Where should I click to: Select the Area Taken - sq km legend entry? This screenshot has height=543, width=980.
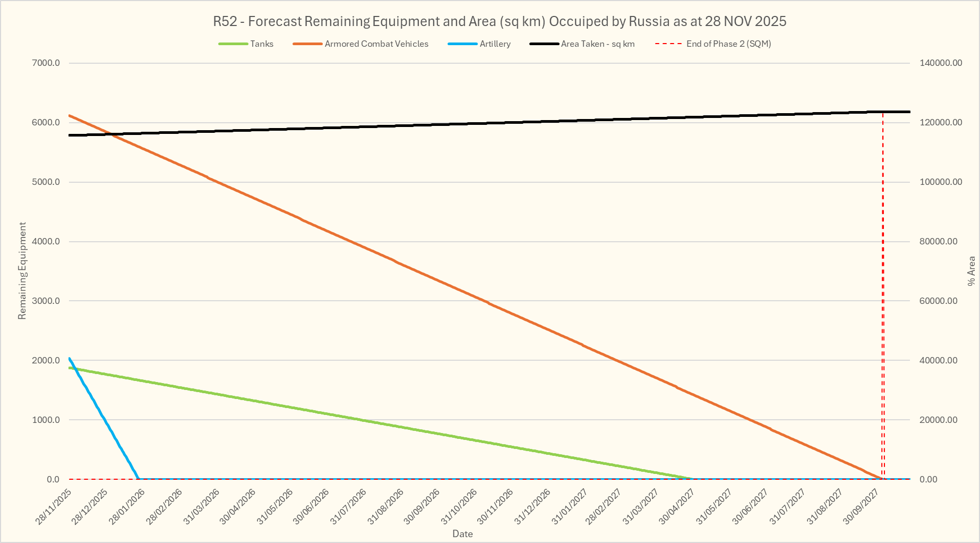click(598, 44)
